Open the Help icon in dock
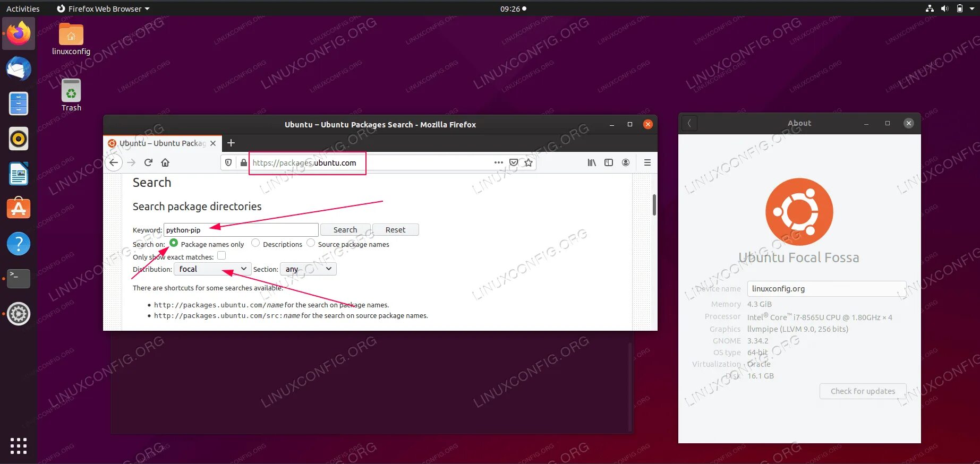The height and width of the screenshot is (464, 980). click(x=19, y=244)
